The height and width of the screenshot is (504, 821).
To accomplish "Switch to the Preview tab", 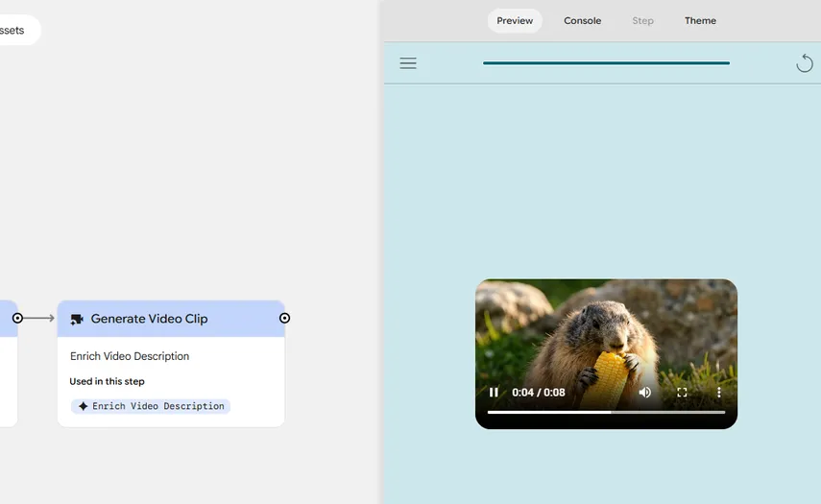I will coord(515,21).
